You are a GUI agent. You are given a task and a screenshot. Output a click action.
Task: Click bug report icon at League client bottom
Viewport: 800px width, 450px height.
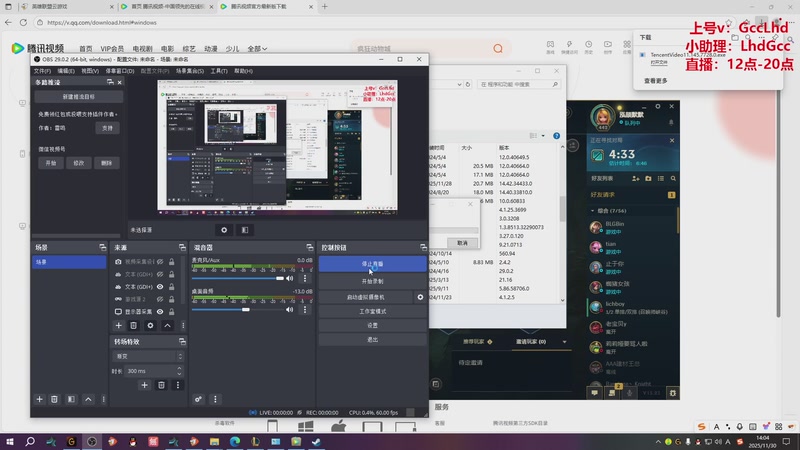[673, 392]
